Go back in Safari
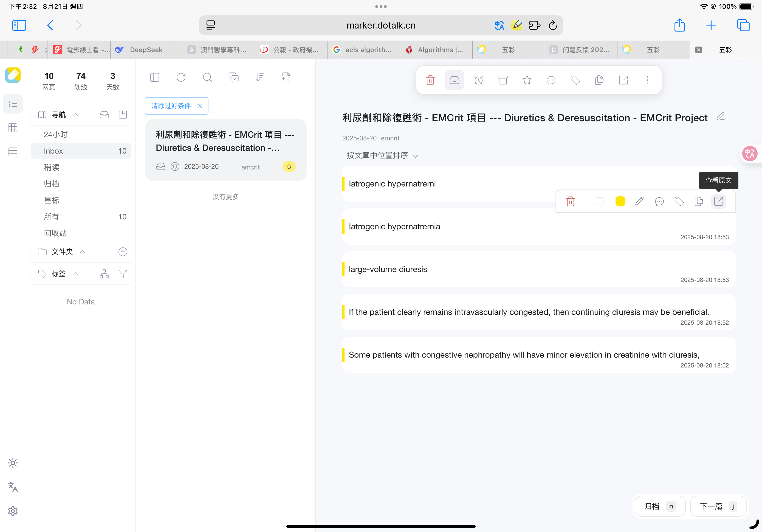The width and height of the screenshot is (762, 532). pyautogui.click(x=50, y=25)
